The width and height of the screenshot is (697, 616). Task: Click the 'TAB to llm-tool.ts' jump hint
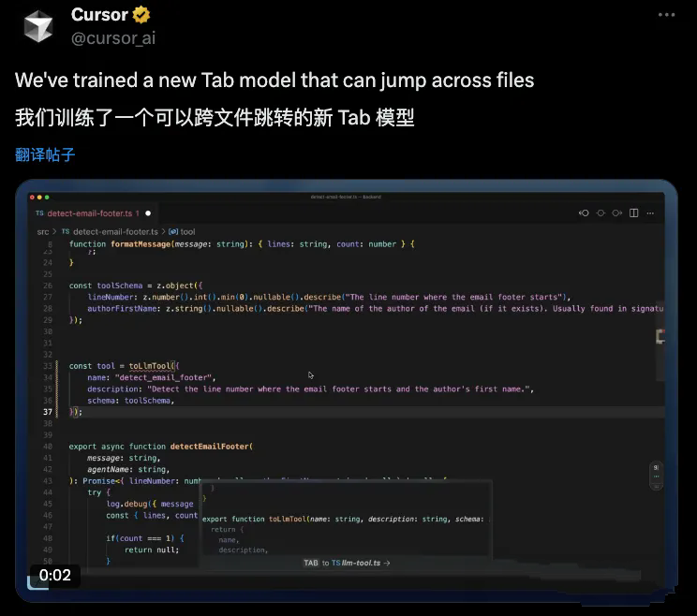(347, 563)
